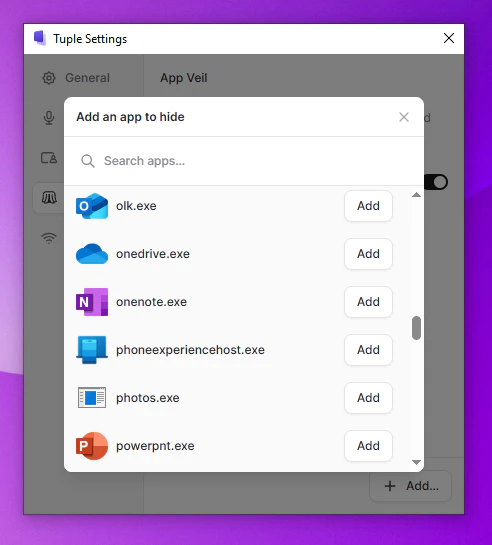Select the powerpnt.exe label
492x545 pixels.
point(155,446)
